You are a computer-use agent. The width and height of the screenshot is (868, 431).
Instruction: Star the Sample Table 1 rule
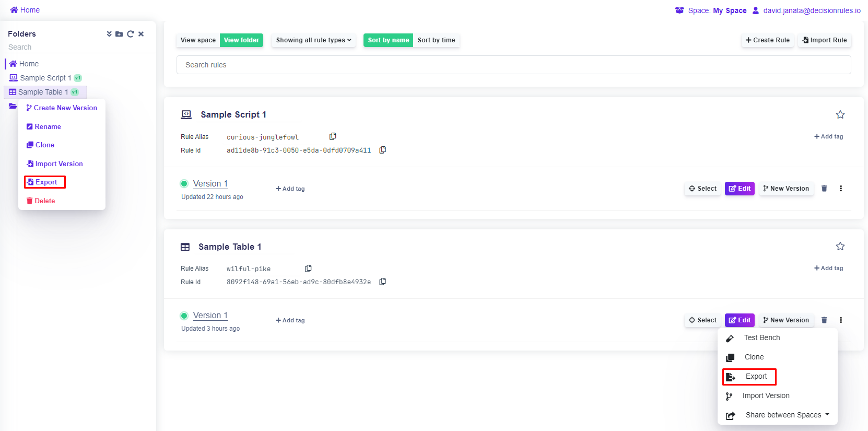tap(840, 246)
